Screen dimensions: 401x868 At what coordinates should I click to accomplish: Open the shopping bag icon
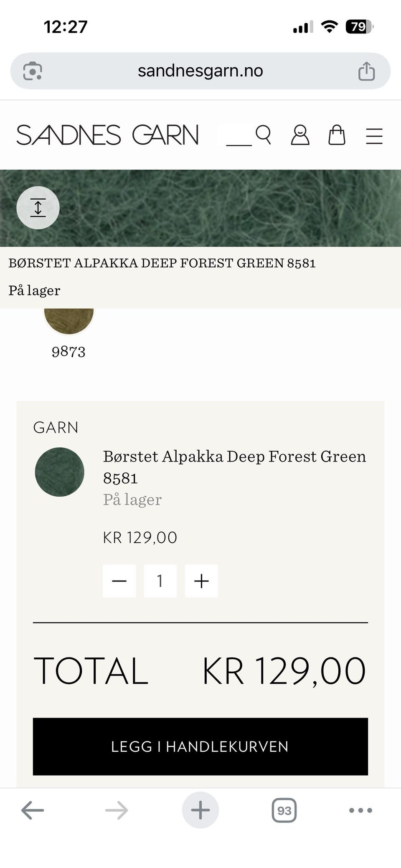337,135
